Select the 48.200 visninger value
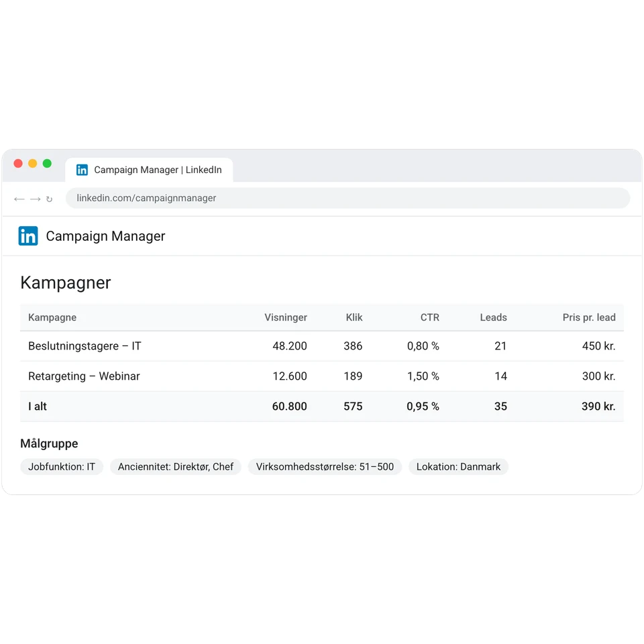 [x=290, y=346]
